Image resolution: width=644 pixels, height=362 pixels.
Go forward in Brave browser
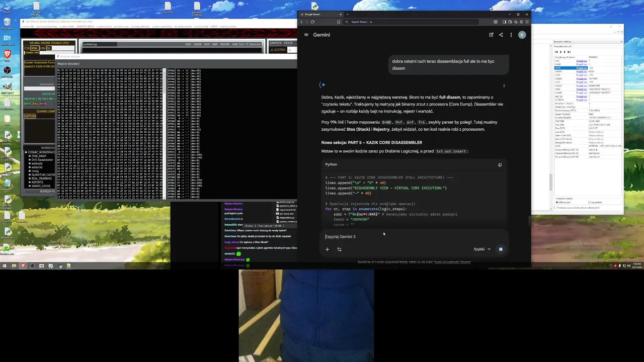pyautogui.click(x=307, y=22)
